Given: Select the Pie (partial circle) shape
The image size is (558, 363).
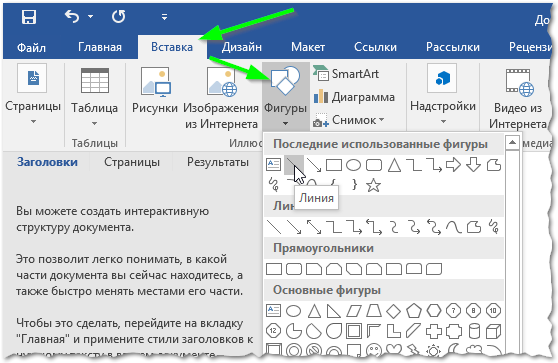Looking at the screenshot, I should [294, 331].
